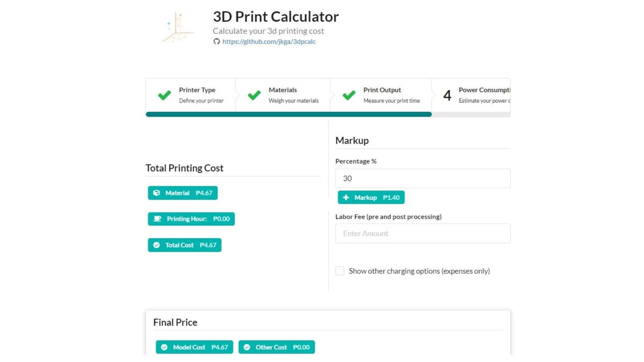Click the 3D axes logo image

point(178,28)
